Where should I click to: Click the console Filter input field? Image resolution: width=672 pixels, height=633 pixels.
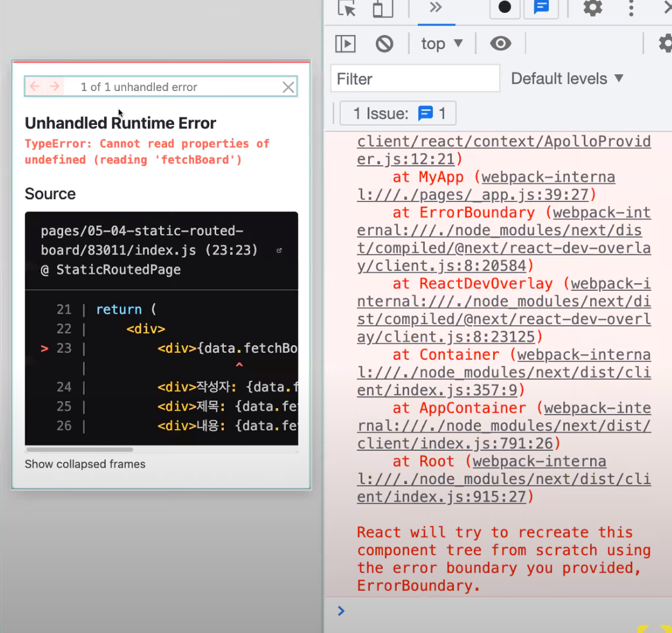pos(415,78)
